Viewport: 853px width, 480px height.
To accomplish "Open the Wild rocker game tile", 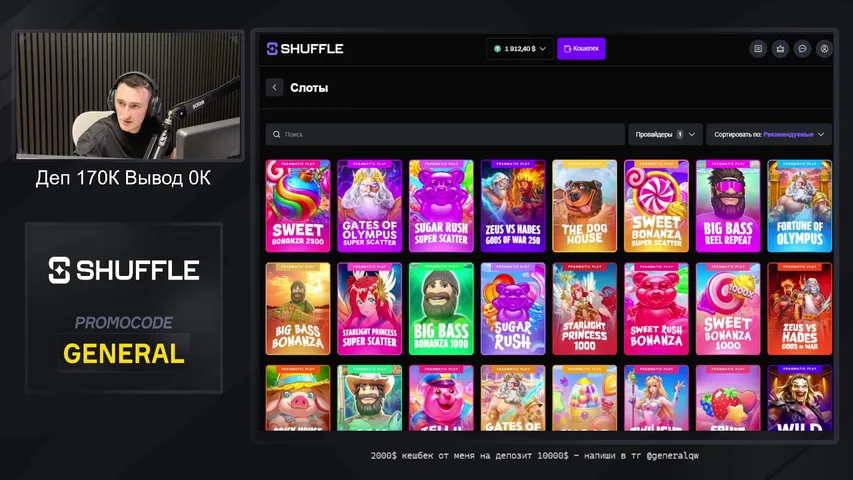I will (x=800, y=398).
